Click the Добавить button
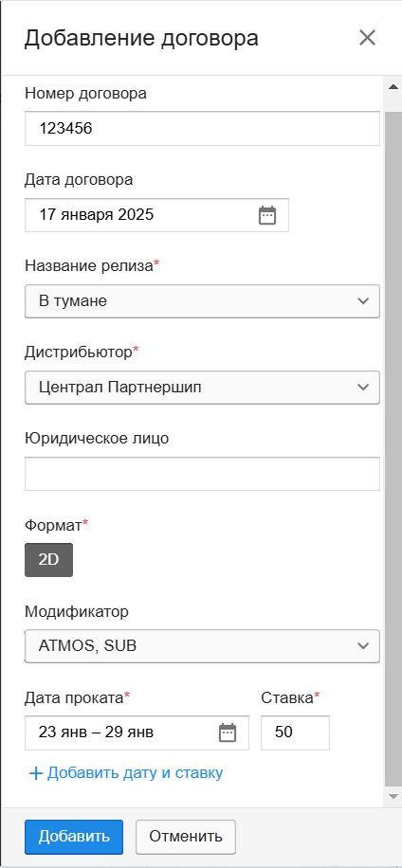This screenshot has height=868, width=402. point(74,837)
